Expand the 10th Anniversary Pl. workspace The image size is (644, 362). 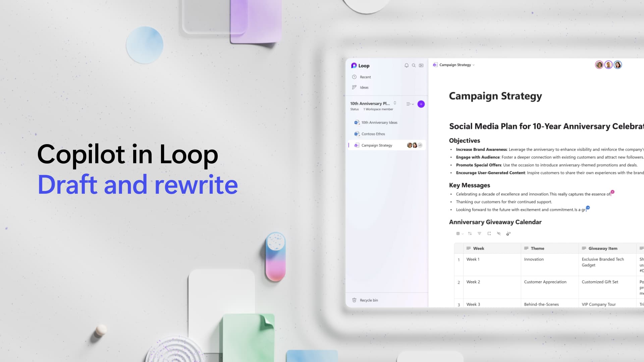click(x=395, y=103)
